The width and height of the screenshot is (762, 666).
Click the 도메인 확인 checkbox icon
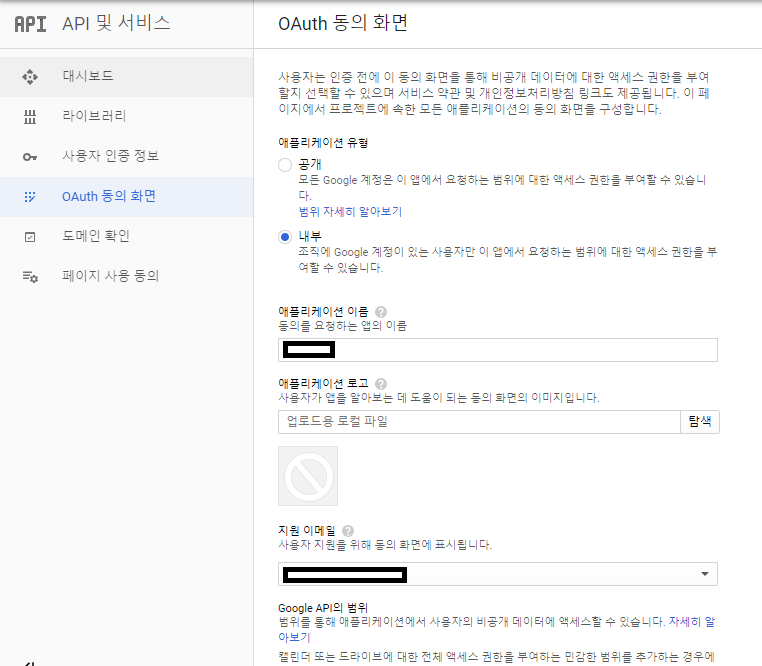click(x=30, y=237)
